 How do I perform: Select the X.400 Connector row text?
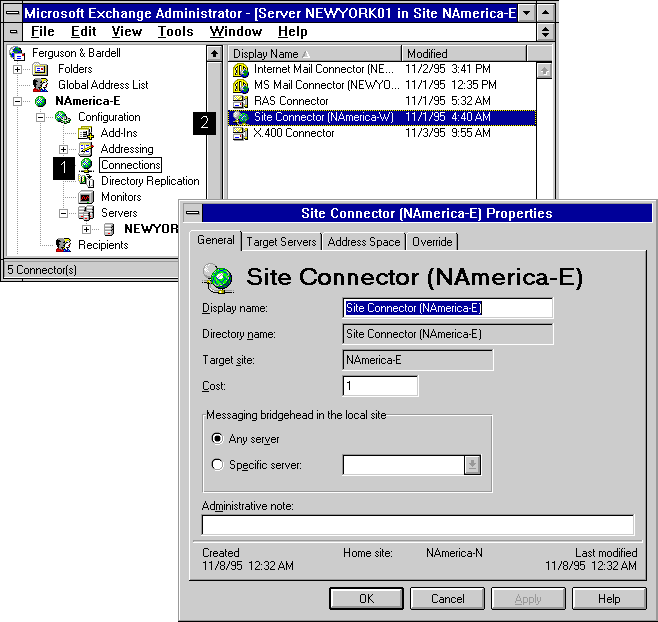pyautogui.click(x=294, y=133)
